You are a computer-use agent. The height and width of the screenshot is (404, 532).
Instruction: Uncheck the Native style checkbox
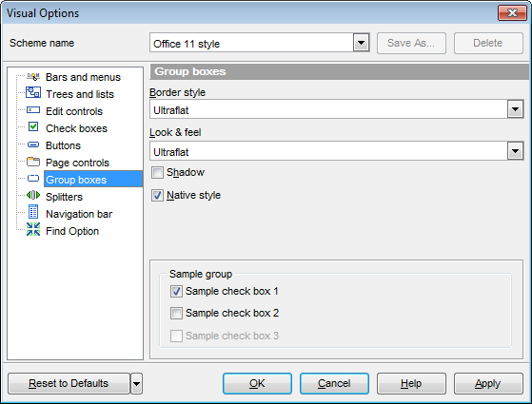[157, 196]
